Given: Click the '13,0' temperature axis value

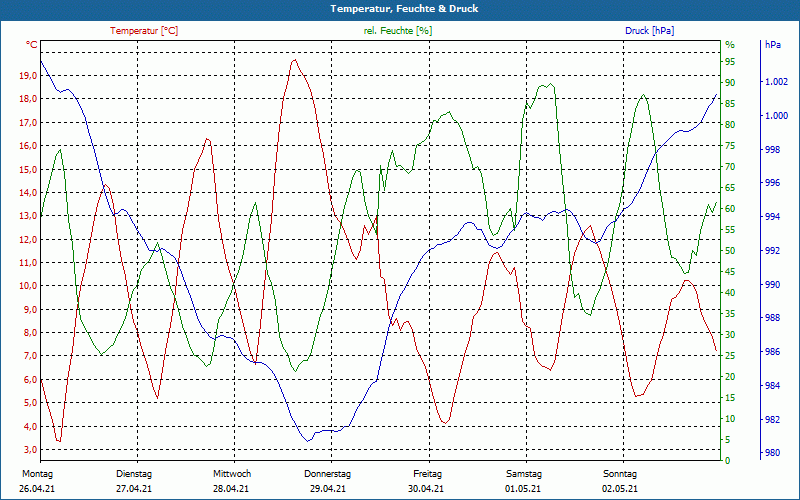Looking at the screenshot, I should (x=28, y=216).
